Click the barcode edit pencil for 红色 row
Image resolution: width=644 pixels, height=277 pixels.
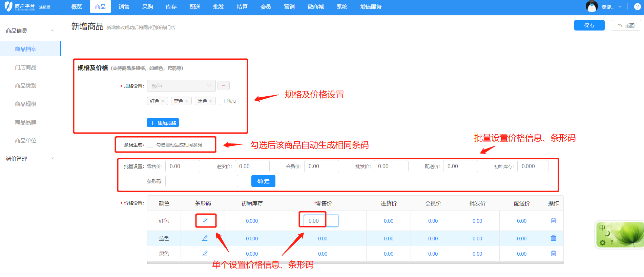pos(205,220)
